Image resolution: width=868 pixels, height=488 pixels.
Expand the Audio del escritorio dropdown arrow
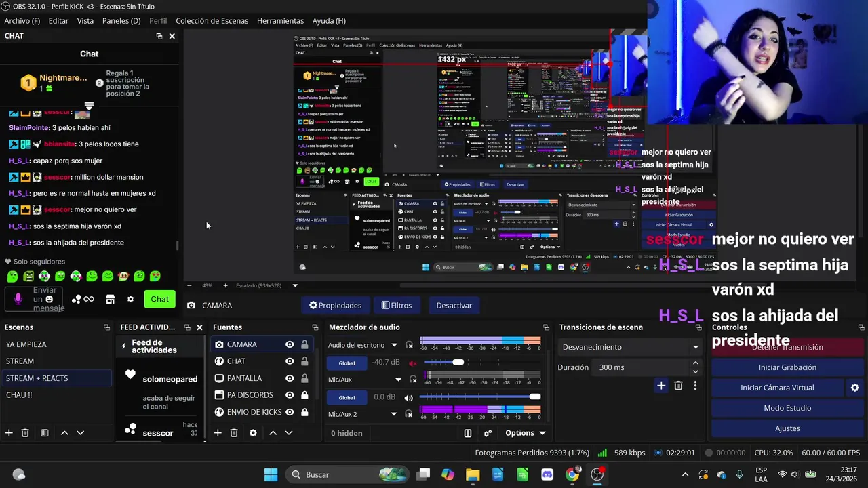pos(394,345)
